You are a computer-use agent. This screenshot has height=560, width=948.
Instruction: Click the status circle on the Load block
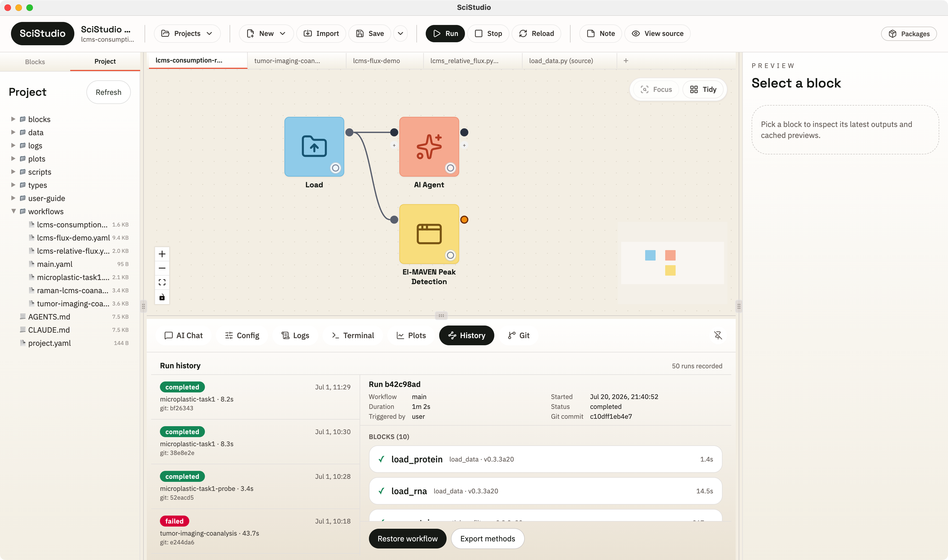335,168
